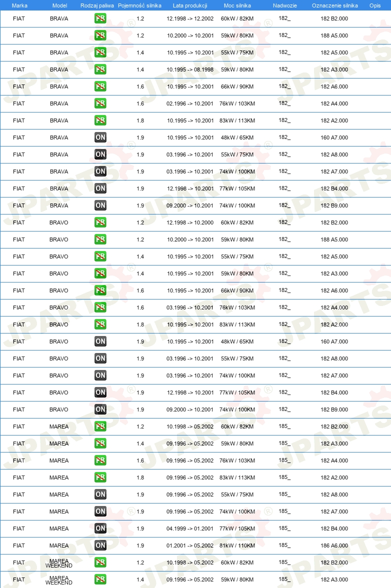The image size is (391, 588).
Task: Click petrol icon in Marea 1.2 185_ row
Action: (x=100, y=426)
